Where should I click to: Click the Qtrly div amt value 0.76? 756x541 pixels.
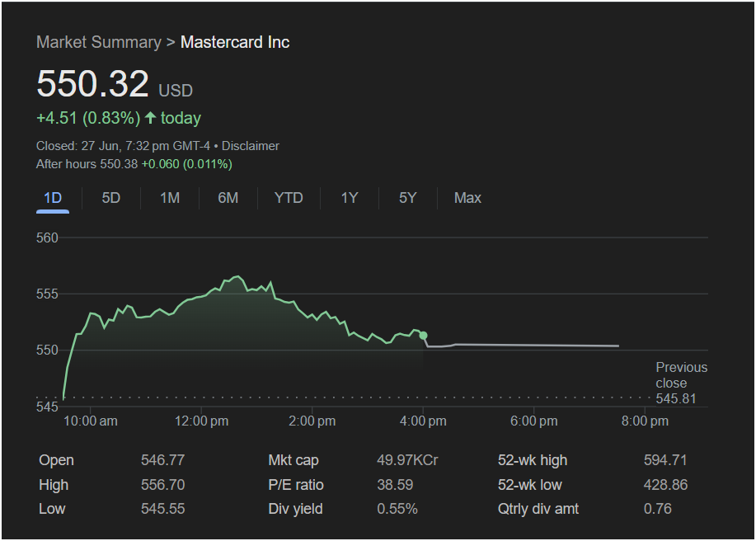click(x=658, y=509)
